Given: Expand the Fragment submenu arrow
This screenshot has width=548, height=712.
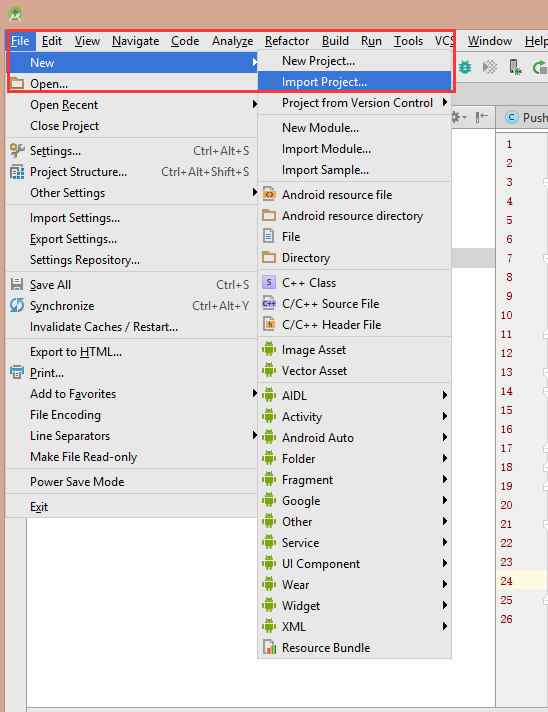Looking at the screenshot, I should point(445,479).
